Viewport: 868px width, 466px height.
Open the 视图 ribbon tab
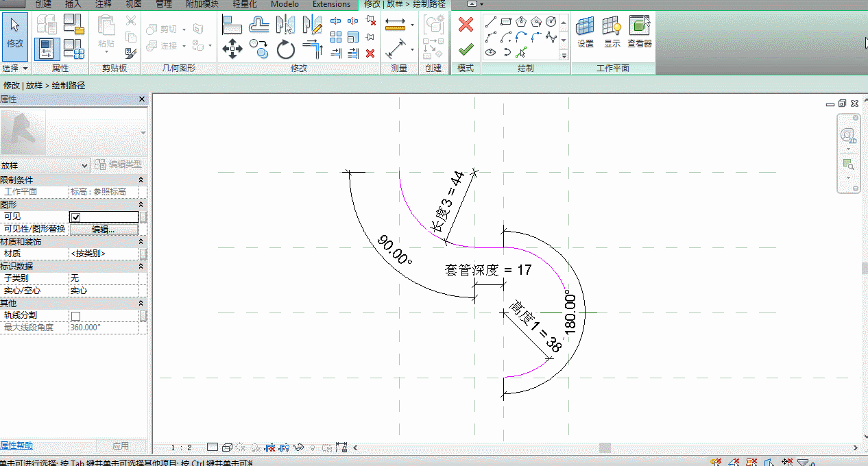[x=134, y=4]
